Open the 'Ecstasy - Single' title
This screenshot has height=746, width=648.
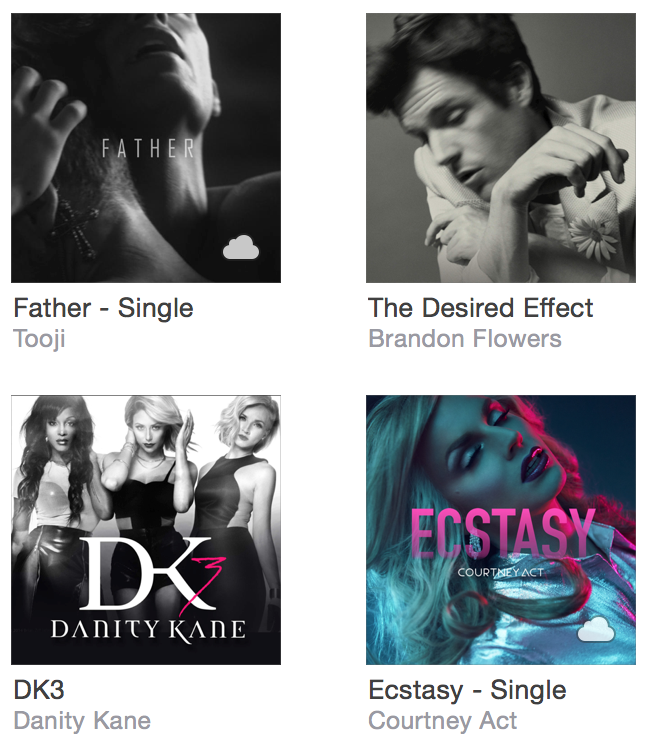(x=467, y=690)
